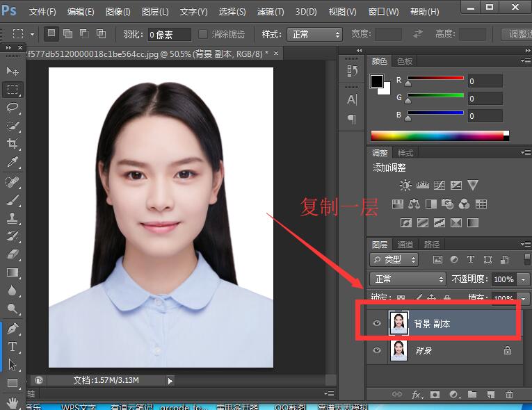Open the tool preset picker arrow
Image resolution: width=532 pixels, height=410 pixels.
click(32, 34)
